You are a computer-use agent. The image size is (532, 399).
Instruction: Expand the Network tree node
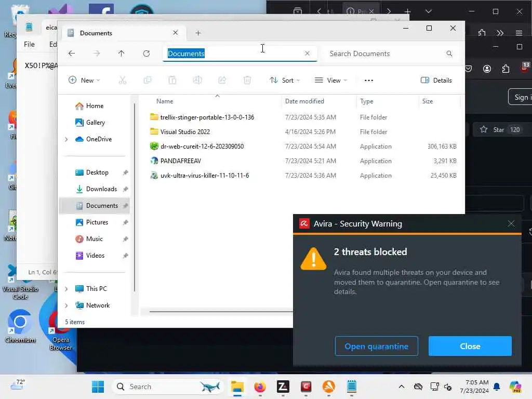pyautogui.click(x=66, y=305)
